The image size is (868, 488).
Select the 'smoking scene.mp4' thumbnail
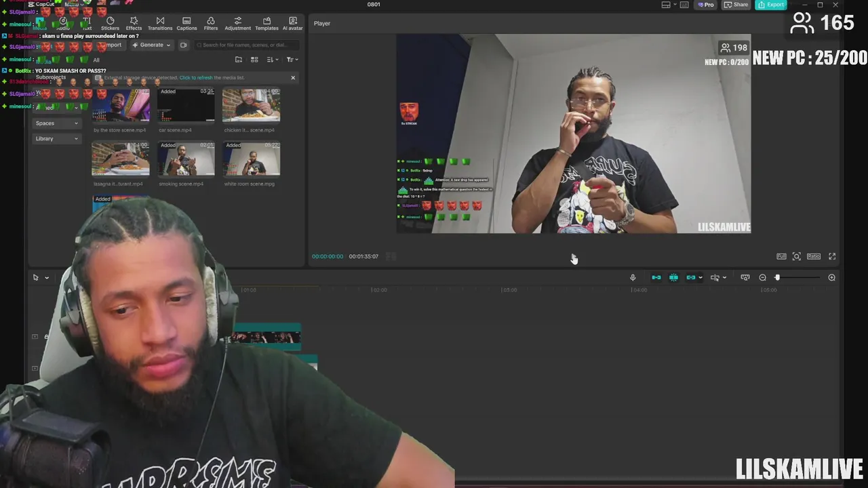[x=186, y=159]
